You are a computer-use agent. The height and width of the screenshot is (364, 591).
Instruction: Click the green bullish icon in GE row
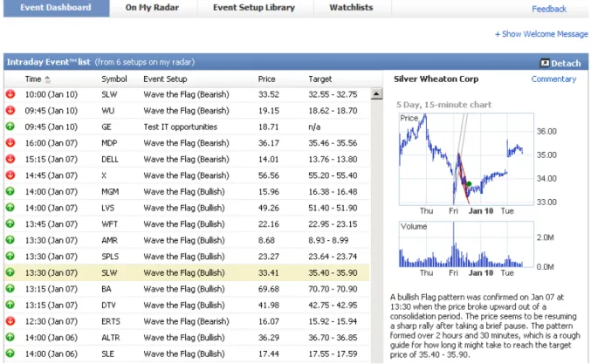10,127
